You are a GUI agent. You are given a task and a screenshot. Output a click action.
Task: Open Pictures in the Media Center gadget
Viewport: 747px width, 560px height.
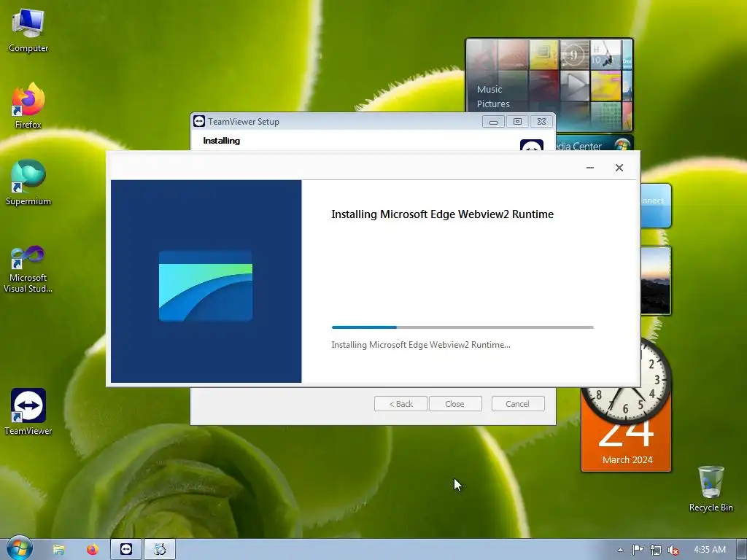(493, 104)
